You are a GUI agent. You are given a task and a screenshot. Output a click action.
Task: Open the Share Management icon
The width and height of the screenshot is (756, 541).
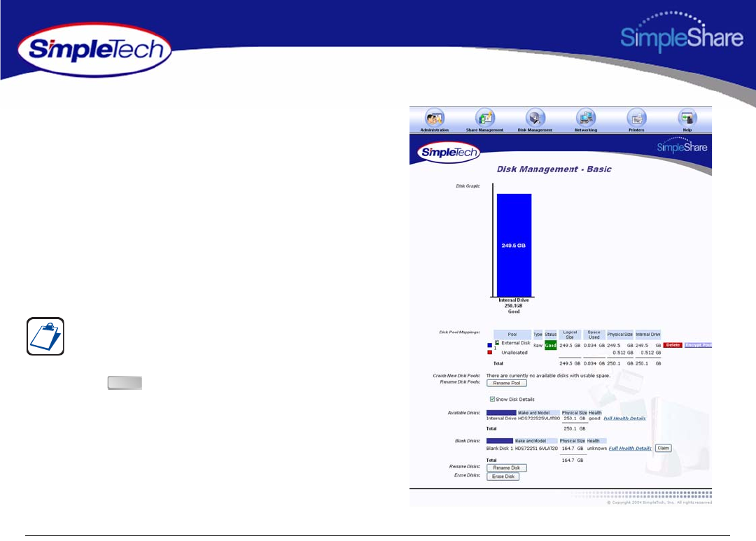(x=484, y=118)
